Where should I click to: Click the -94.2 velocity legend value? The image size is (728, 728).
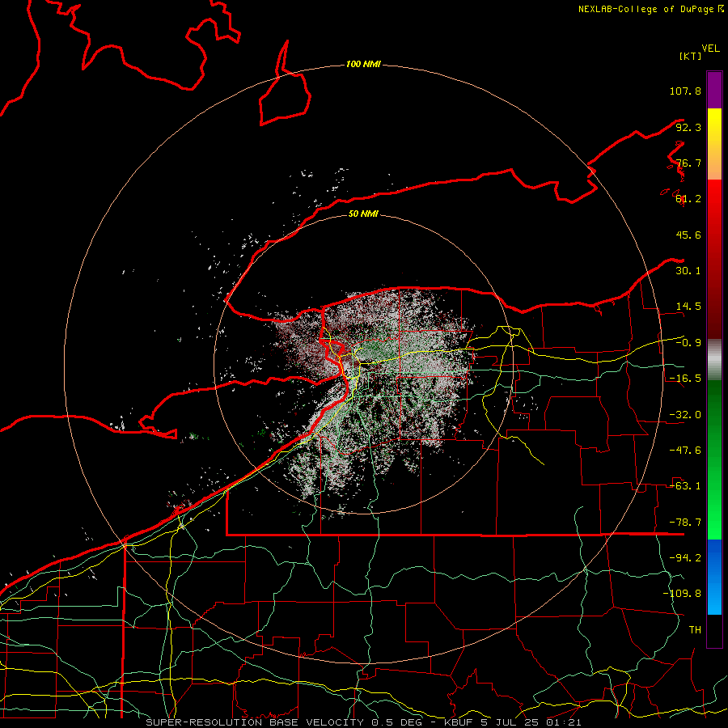685,558
